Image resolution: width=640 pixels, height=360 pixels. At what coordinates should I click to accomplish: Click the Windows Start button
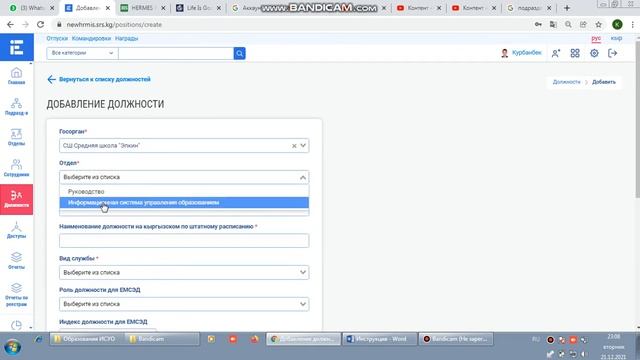12,347
